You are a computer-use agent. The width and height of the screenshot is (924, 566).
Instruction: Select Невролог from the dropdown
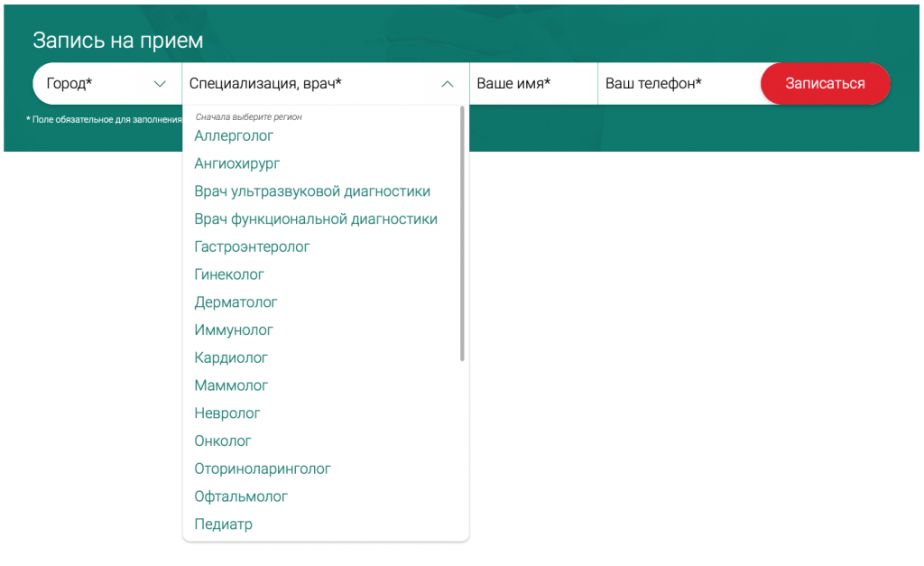226,413
